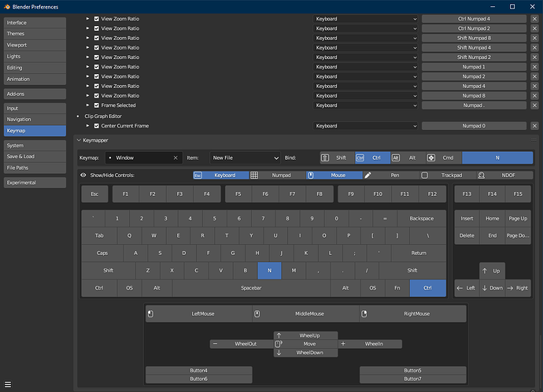This screenshot has height=392, width=543.
Task: Toggle Numpad visibility in Show/Hide Controls
Action: click(277, 176)
